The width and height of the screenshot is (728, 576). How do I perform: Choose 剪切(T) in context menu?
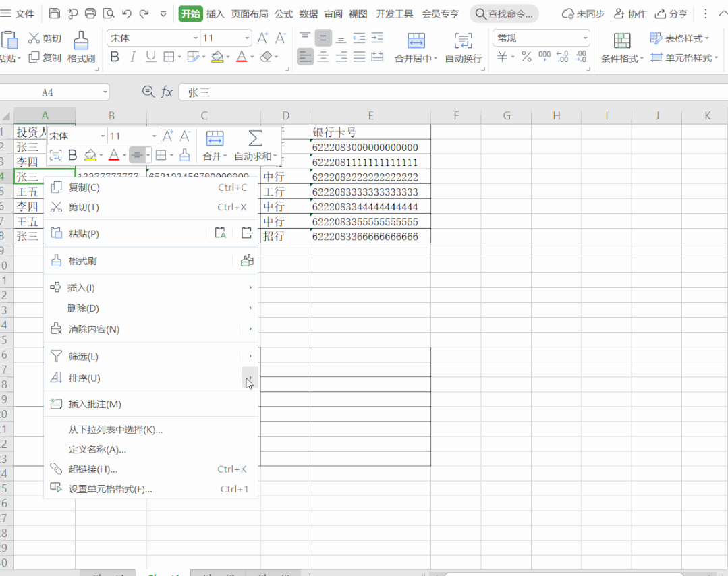coord(150,207)
